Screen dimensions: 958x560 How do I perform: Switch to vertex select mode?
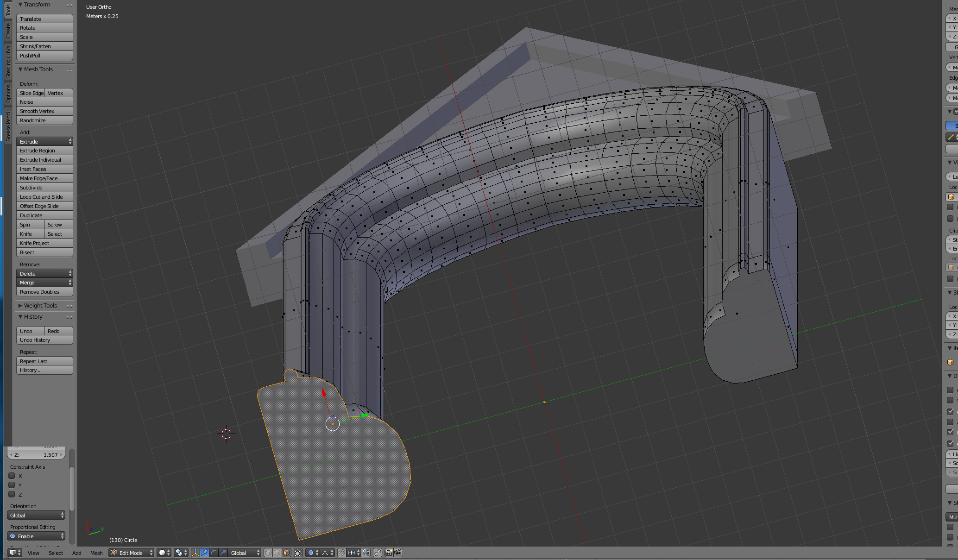click(268, 553)
